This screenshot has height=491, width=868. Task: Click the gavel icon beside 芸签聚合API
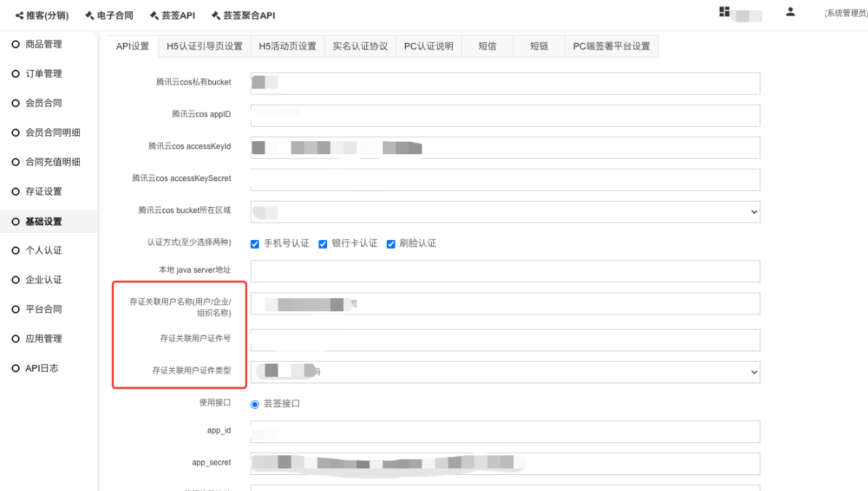pyautogui.click(x=216, y=15)
